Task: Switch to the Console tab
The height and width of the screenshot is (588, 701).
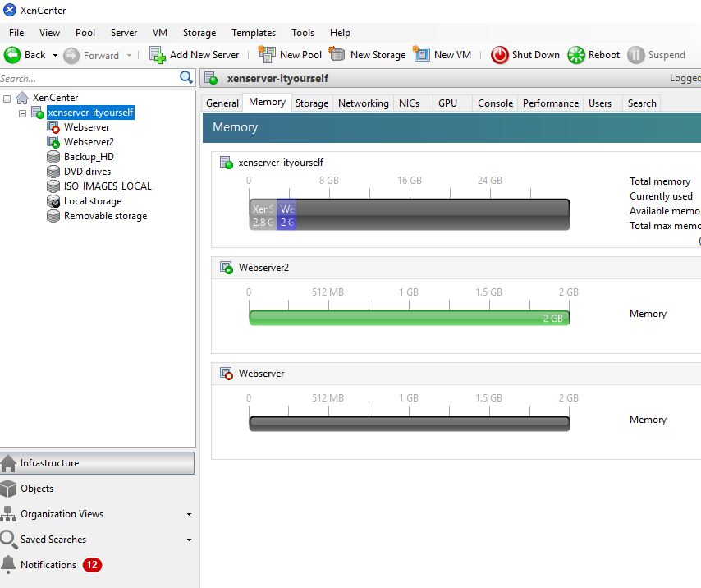Action: (x=495, y=103)
